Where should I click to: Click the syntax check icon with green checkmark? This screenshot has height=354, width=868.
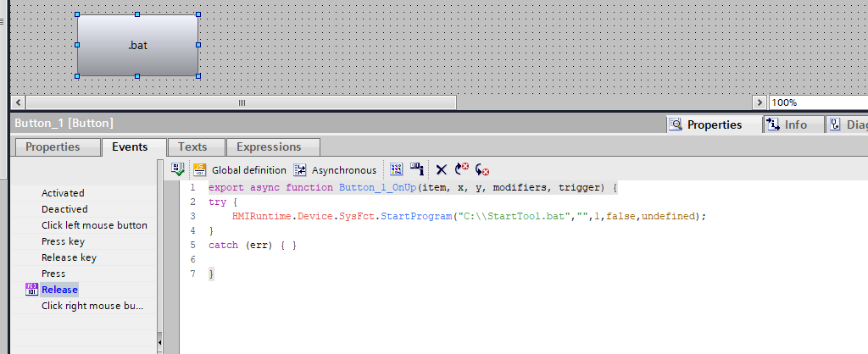(178, 170)
